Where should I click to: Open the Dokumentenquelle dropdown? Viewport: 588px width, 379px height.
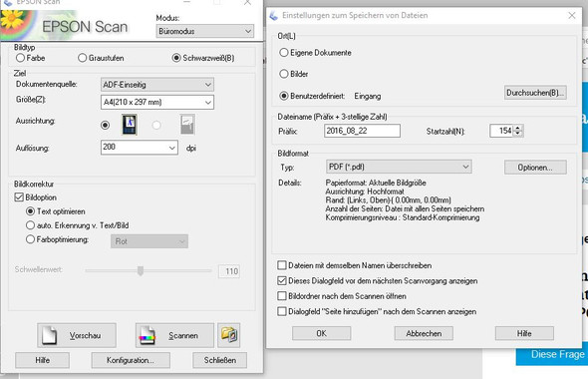(x=157, y=85)
